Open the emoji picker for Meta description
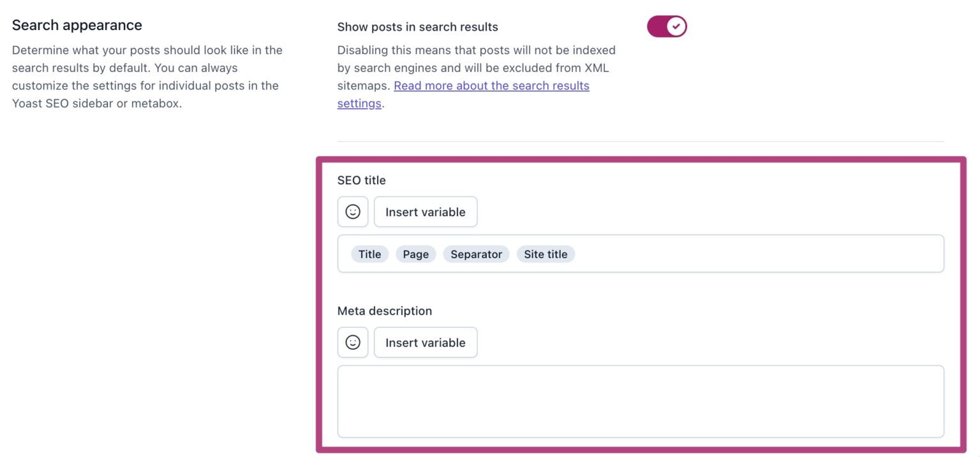The image size is (980, 457). pos(353,342)
